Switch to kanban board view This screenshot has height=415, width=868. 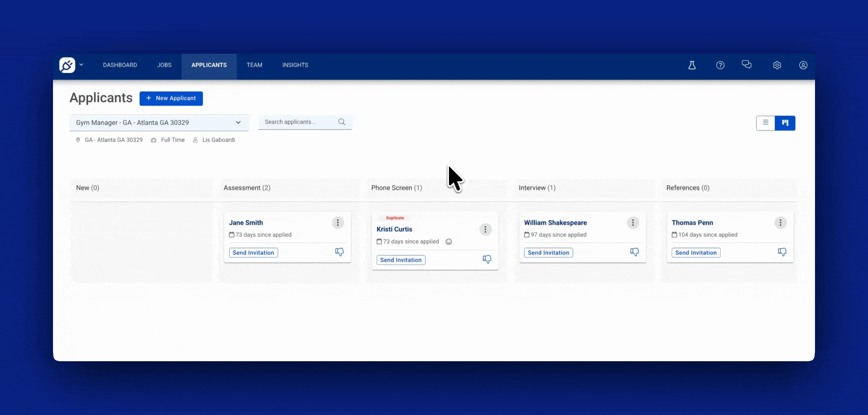click(x=786, y=123)
